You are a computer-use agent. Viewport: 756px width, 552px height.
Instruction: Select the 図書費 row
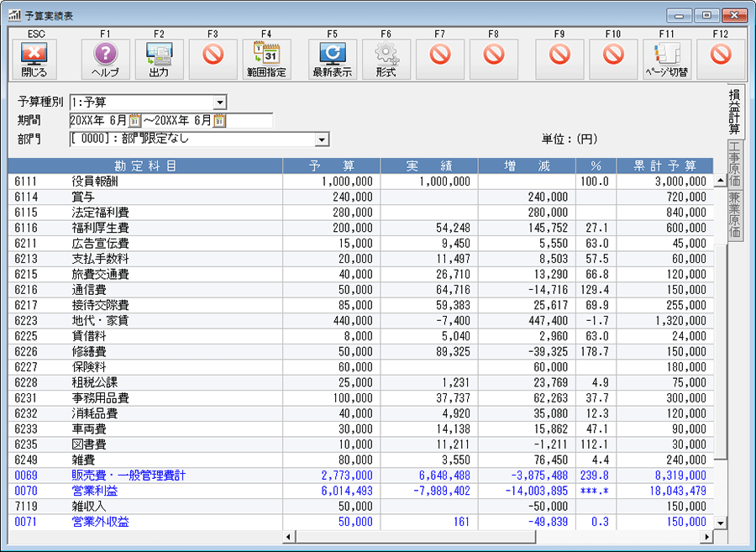point(360,444)
